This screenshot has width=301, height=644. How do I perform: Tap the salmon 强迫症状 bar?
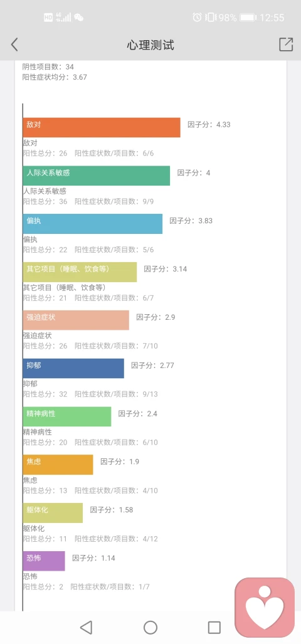(x=76, y=320)
